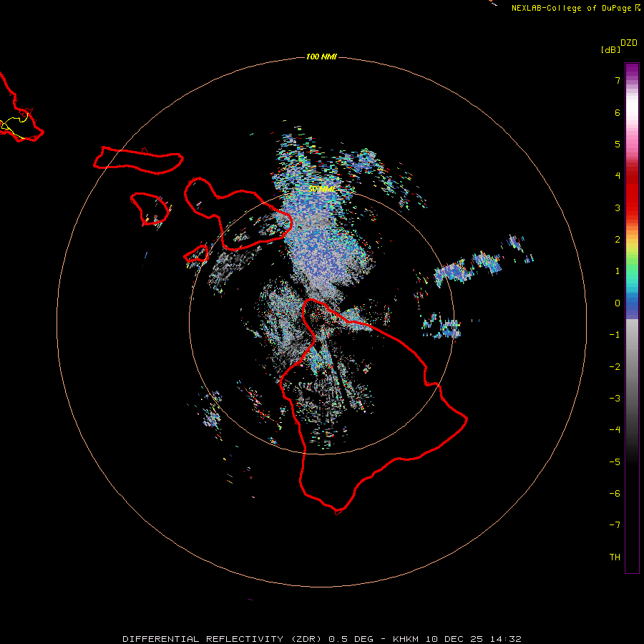Click the blue section of color bar near 0
Image resolution: width=644 pixels, height=644 pixels.
(x=632, y=304)
